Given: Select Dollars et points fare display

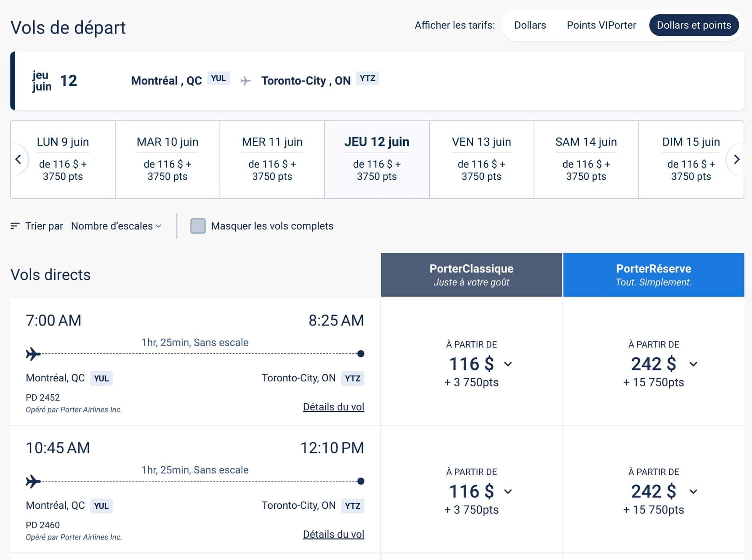Looking at the screenshot, I should [x=694, y=25].
